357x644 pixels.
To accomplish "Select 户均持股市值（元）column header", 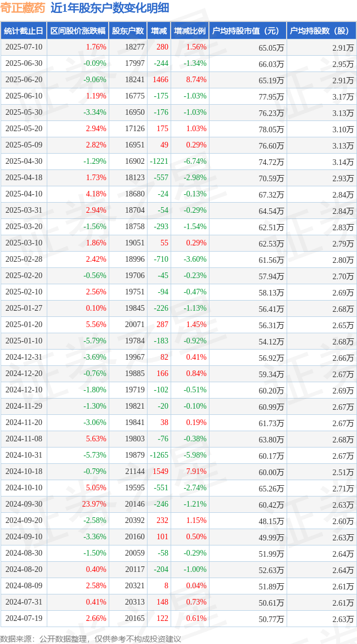I will [x=247, y=31].
